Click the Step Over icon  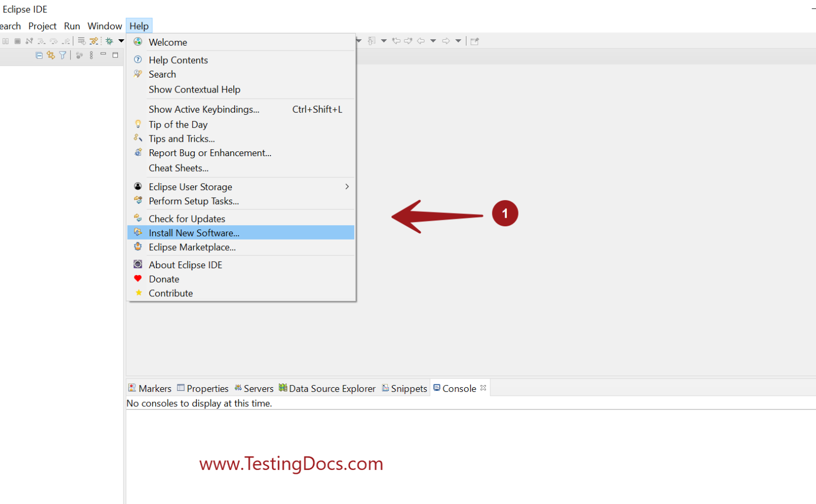(x=53, y=41)
